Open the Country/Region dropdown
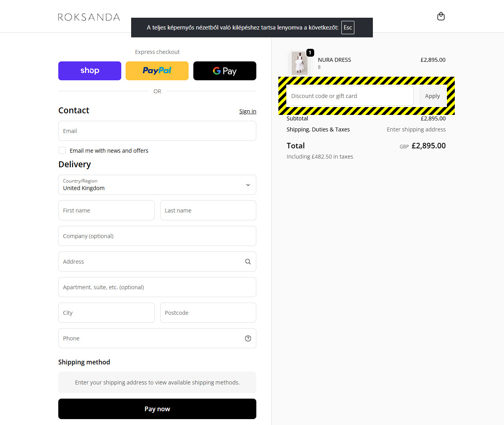This screenshot has height=425, width=504. coord(157,185)
